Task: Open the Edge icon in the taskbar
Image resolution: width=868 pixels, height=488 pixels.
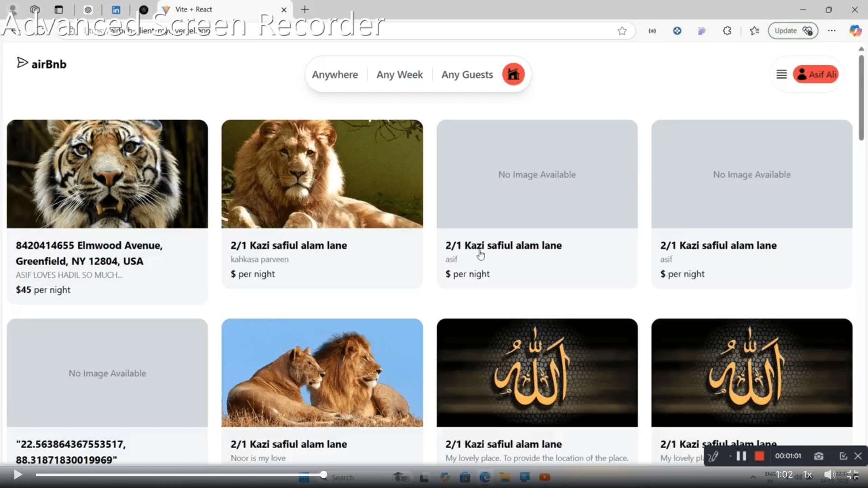Action: tap(485, 477)
